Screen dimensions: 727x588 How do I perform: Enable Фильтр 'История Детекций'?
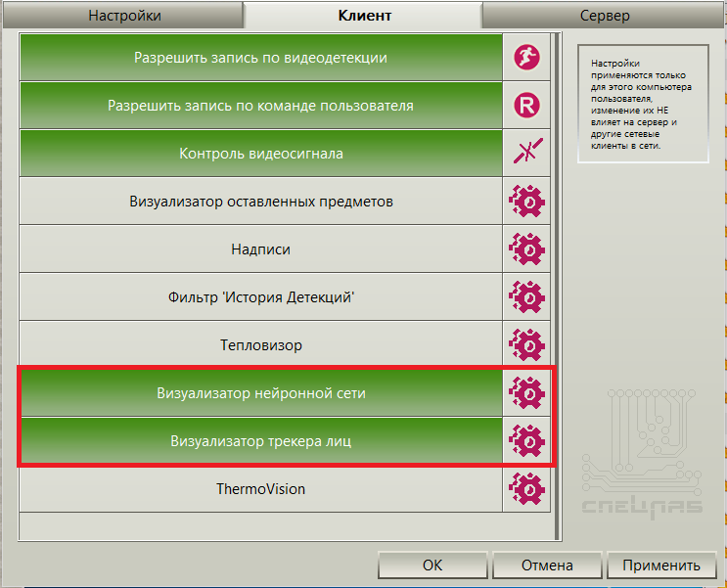[x=261, y=296]
